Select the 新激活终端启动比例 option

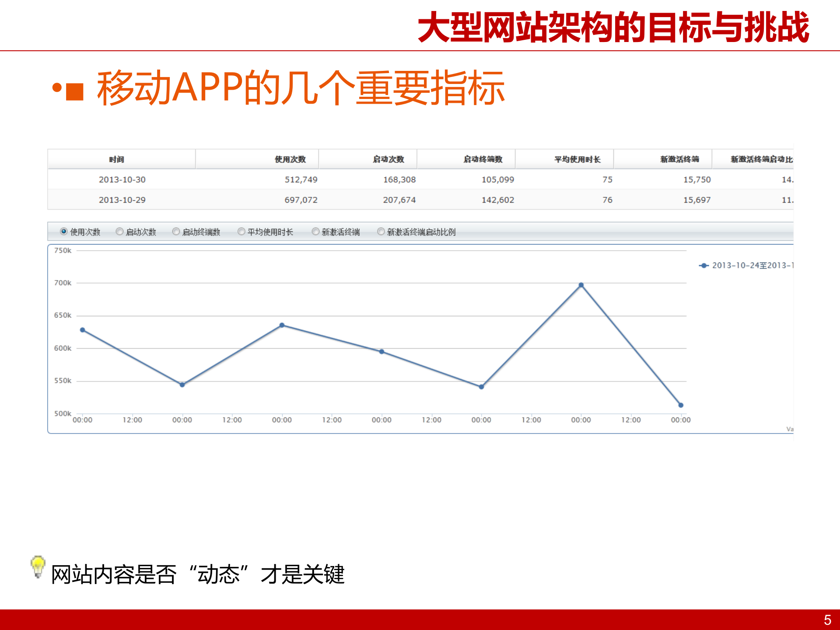click(380, 232)
